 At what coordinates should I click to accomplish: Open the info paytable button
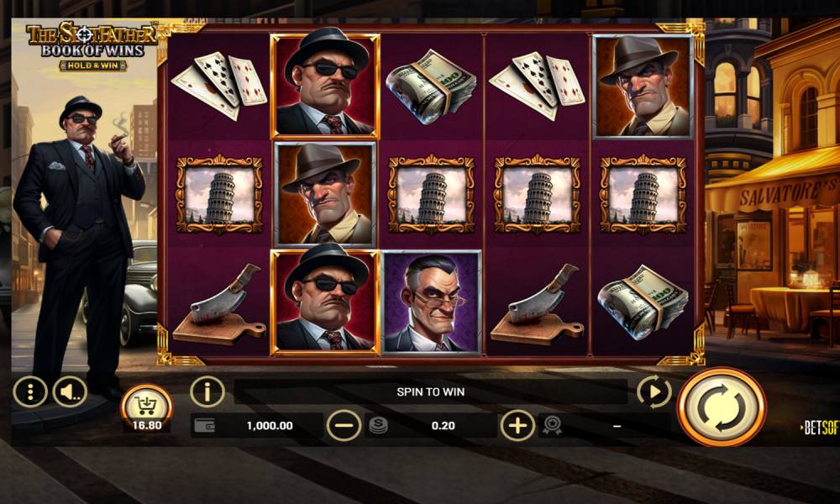207,392
